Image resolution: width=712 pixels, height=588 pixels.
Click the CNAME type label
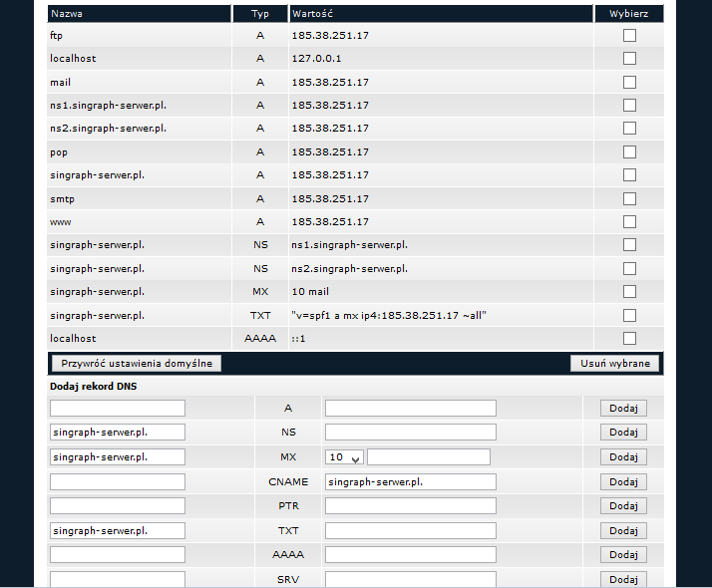pos(288,481)
